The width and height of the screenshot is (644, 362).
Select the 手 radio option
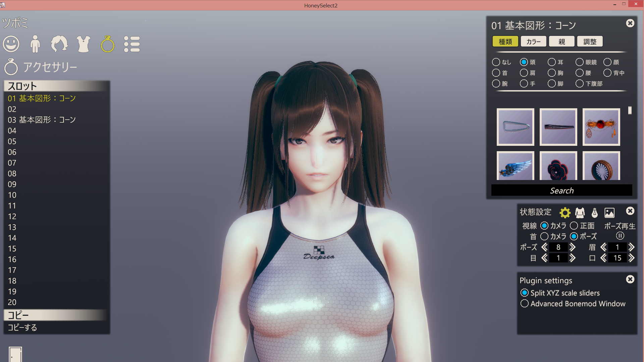click(x=524, y=83)
